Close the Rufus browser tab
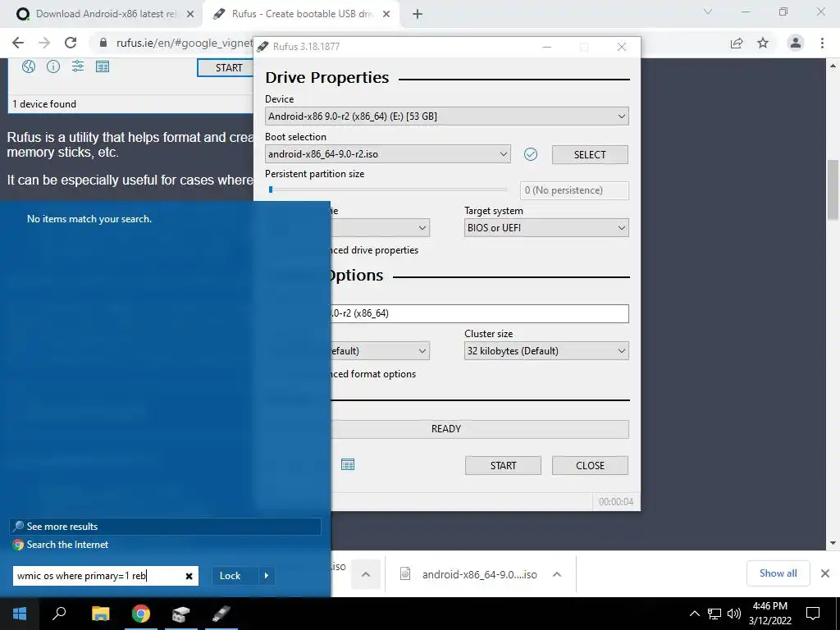The image size is (840, 630). (386, 15)
